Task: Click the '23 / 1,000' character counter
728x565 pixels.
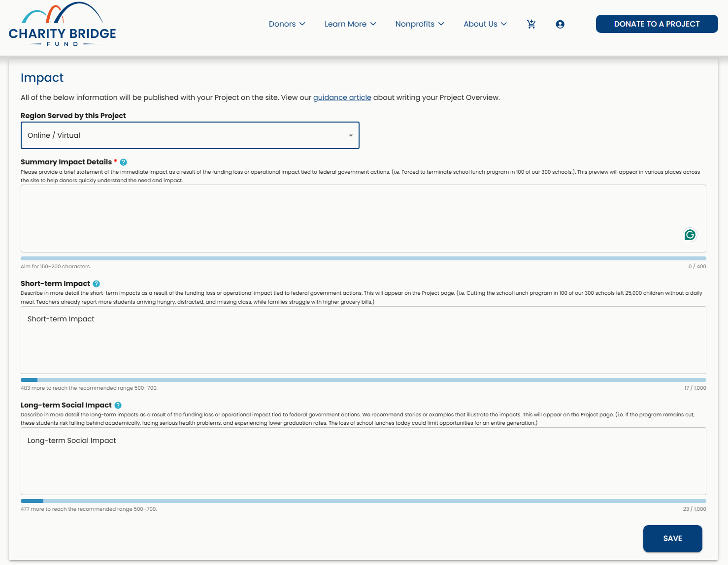Action: pos(695,509)
